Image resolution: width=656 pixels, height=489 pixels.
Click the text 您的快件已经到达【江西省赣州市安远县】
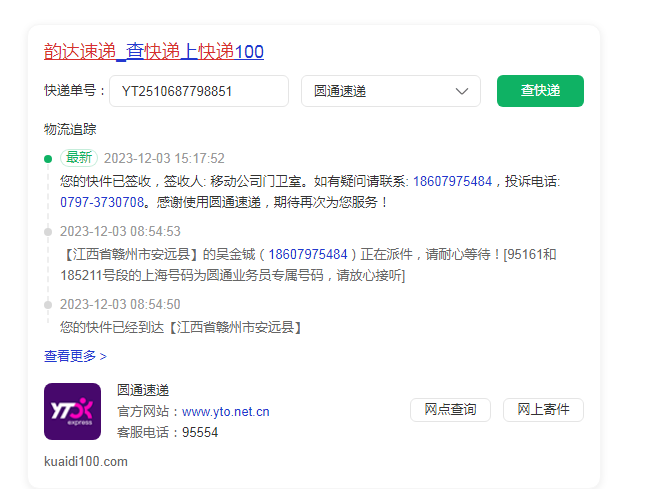point(181,327)
